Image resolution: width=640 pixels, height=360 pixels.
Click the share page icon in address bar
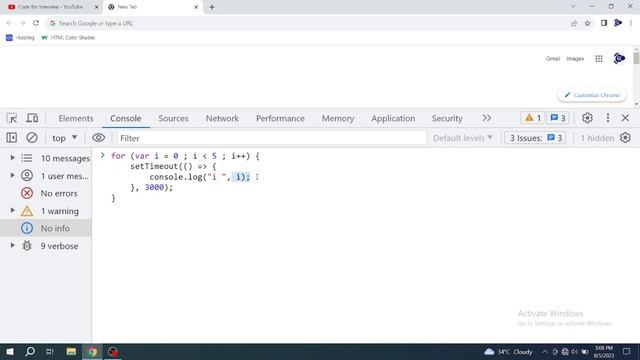(x=574, y=23)
